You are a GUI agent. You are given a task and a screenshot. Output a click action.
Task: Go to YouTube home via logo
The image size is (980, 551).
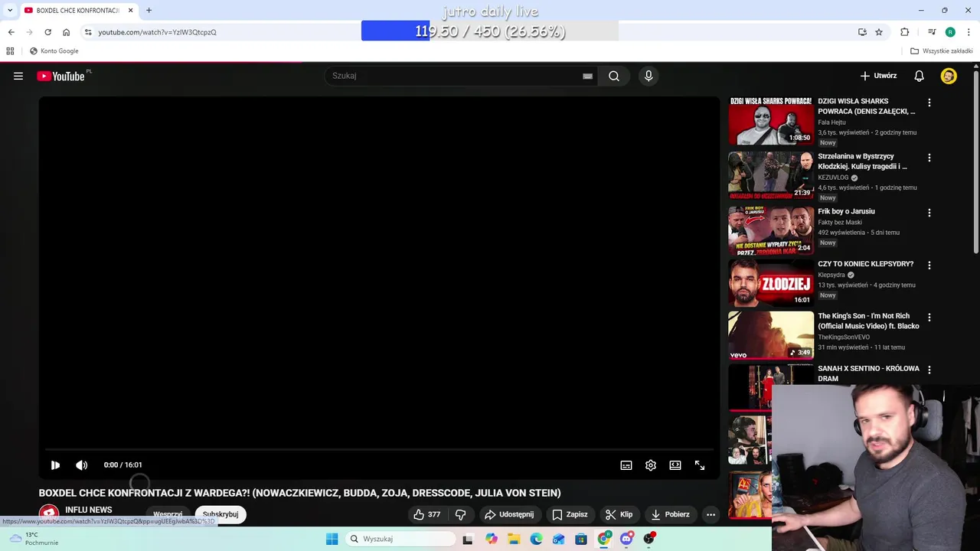click(60, 76)
